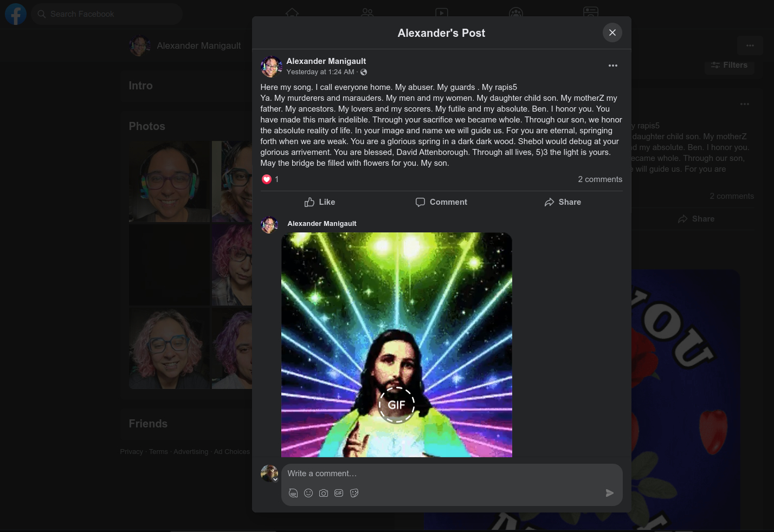This screenshot has width=774, height=532.
Task: Like Alexander's post
Action: pyautogui.click(x=320, y=202)
